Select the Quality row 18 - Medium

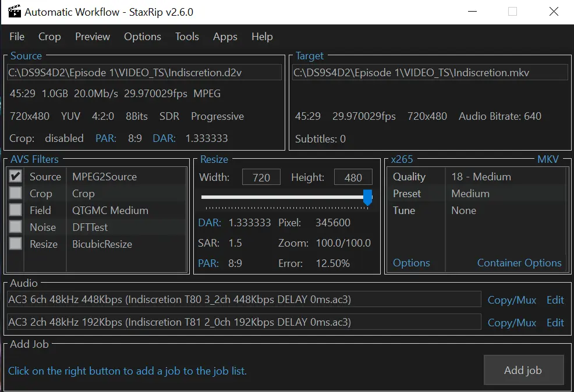pyautogui.click(x=477, y=177)
